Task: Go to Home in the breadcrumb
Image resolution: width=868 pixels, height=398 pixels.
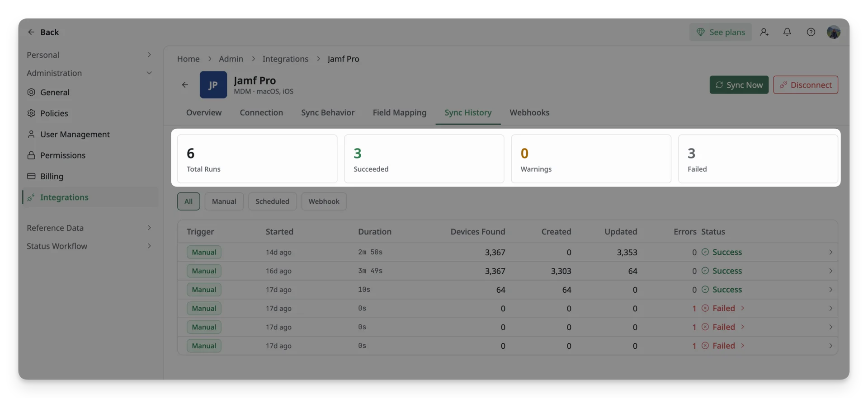Action: (188, 59)
